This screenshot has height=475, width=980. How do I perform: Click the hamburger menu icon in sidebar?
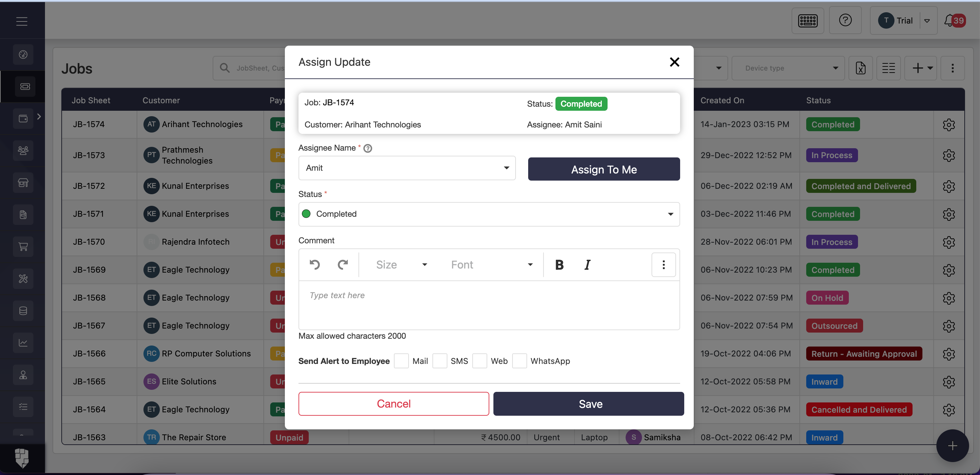[x=22, y=21]
